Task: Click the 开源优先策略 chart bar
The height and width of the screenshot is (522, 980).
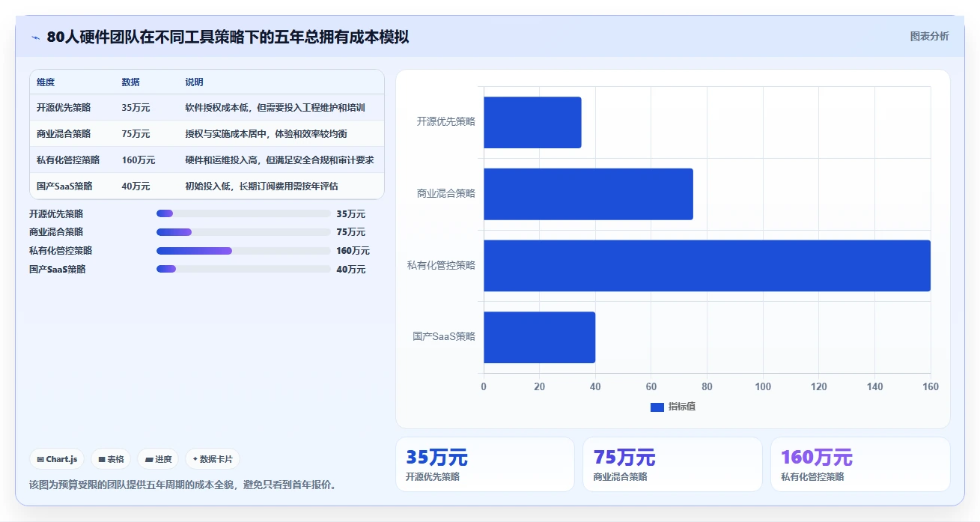Action: (x=532, y=122)
